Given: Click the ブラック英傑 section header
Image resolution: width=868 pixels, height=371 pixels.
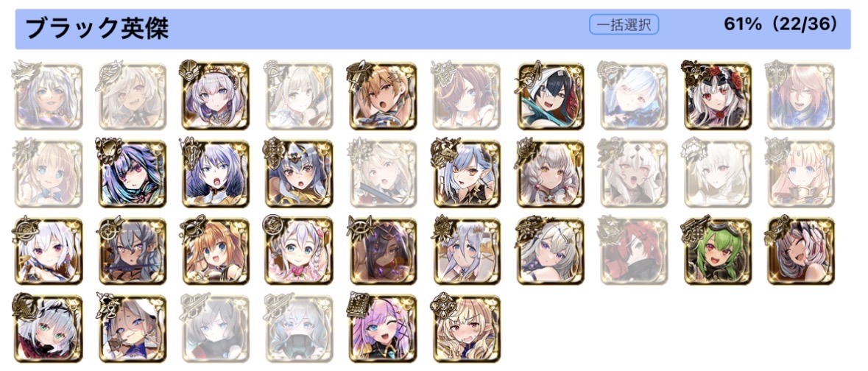Looking at the screenshot, I should 97,29.
